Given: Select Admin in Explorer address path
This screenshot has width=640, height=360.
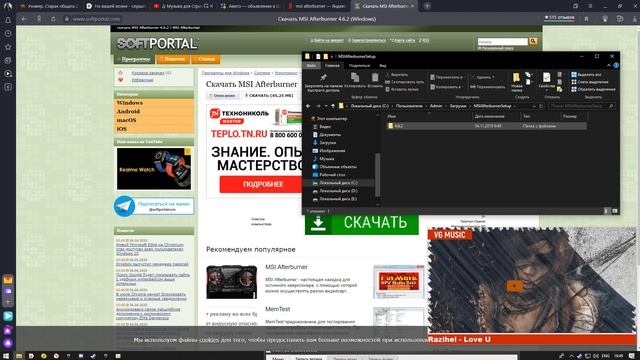Looking at the screenshot, I should coord(436,106).
